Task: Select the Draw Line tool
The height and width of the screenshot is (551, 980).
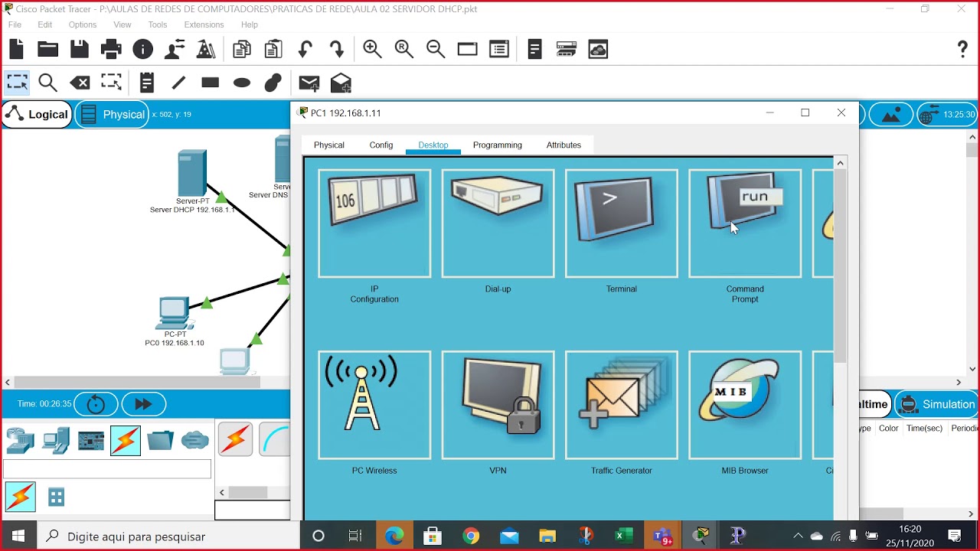Action: pyautogui.click(x=178, y=83)
